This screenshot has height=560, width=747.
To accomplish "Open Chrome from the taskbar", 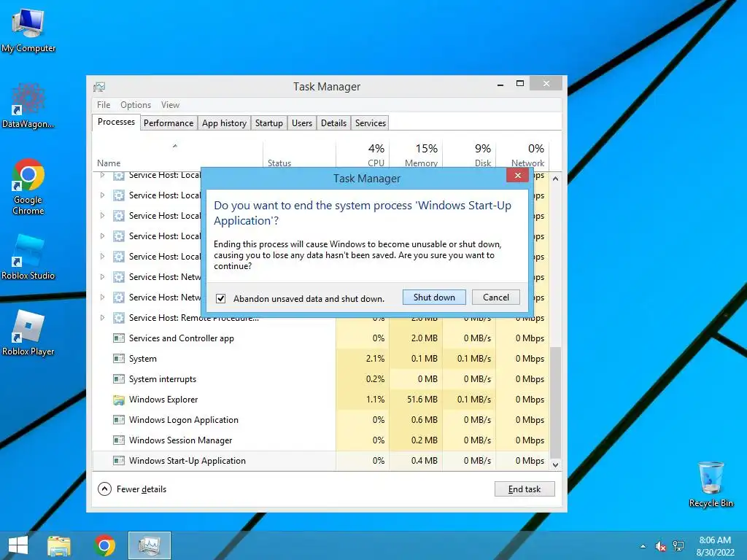I will [x=104, y=545].
